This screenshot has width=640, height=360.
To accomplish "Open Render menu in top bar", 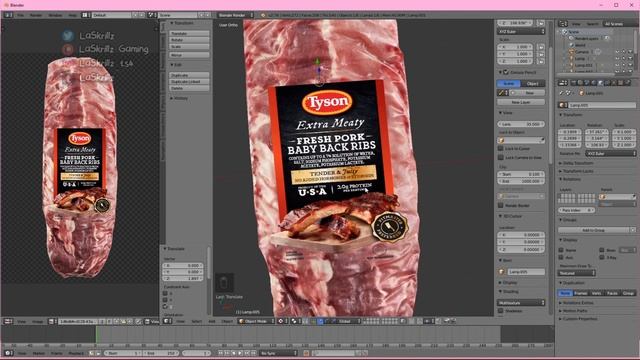I will click(36, 15).
